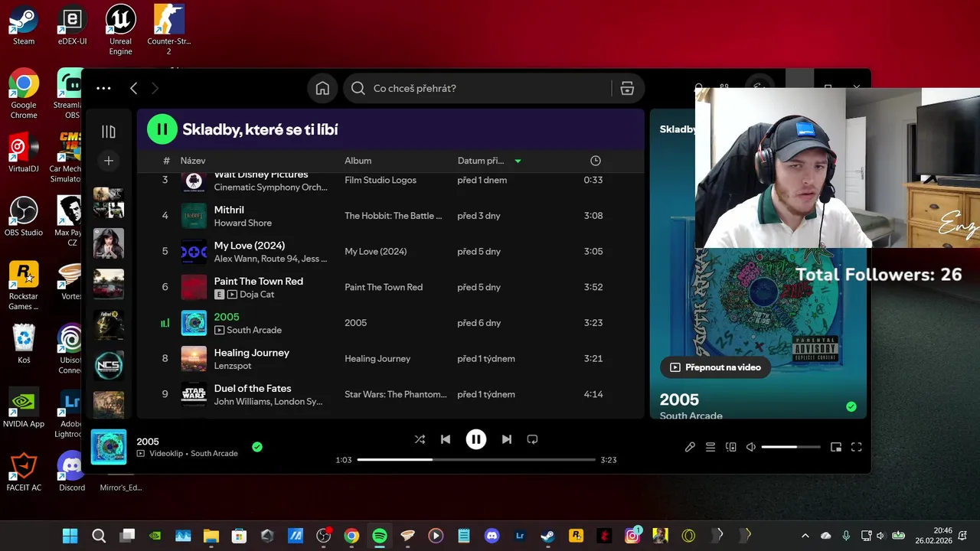
Task: Click the Přepnout na video button
Action: (x=715, y=367)
